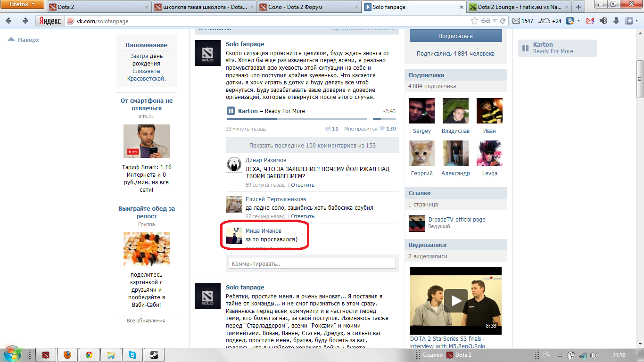Open the bookmarks star menu button
Image resolution: width=644 pixels, height=362 pixels.
click(629, 21)
